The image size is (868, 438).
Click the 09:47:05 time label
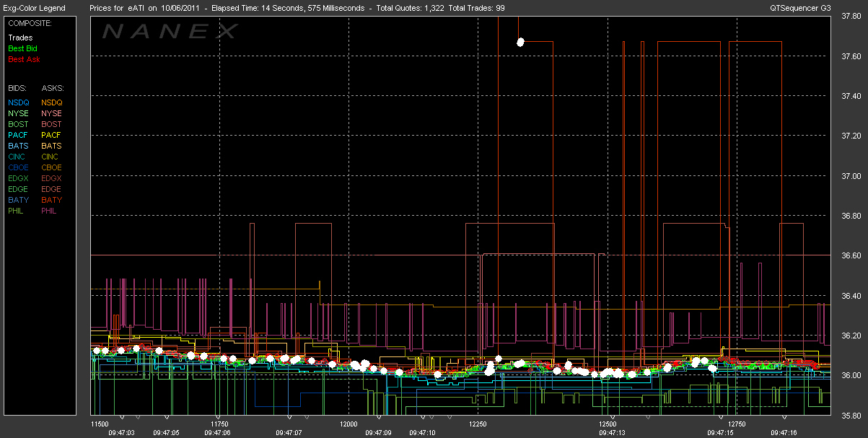tap(166, 433)
